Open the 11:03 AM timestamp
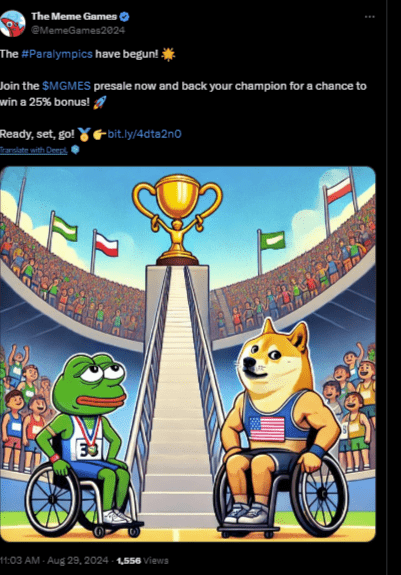The width and height of the screenshot is (401, 575). coord(20,560)
